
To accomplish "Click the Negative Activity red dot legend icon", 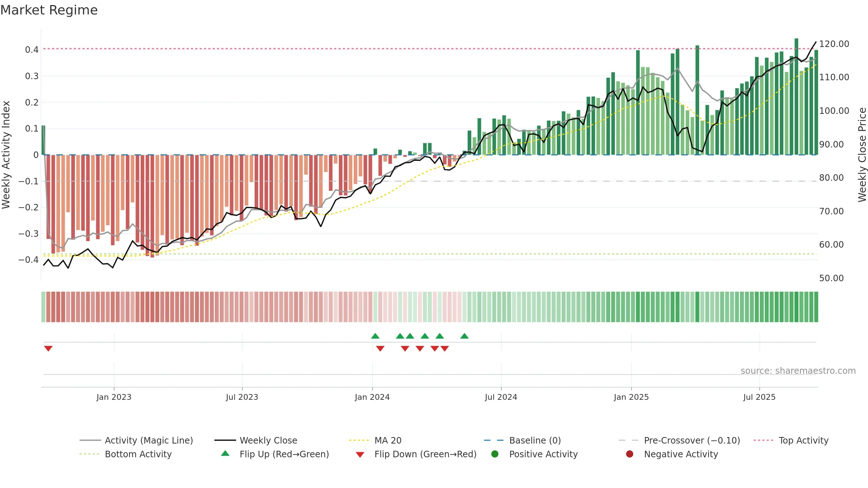I will 630,454.
